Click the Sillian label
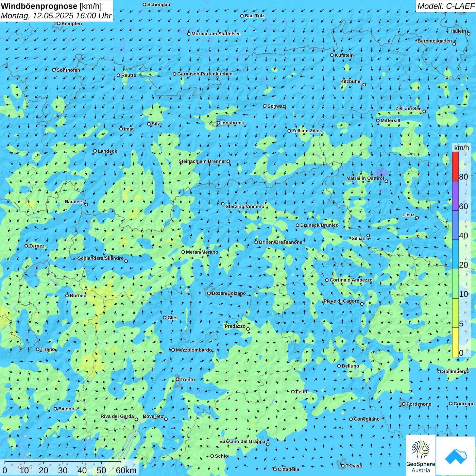The width and height of the screenshot is (476, 476). (358, 238)
